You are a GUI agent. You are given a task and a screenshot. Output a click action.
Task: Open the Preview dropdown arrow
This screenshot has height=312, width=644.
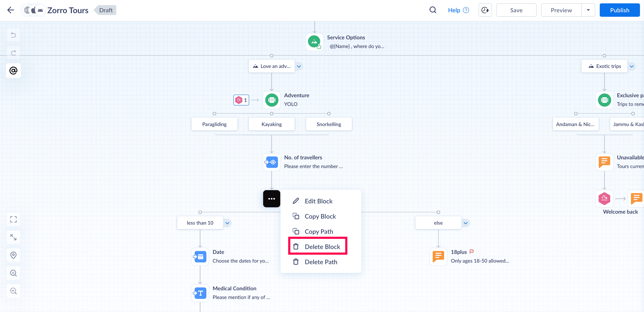pyautogui.click(x=588, y=10)
